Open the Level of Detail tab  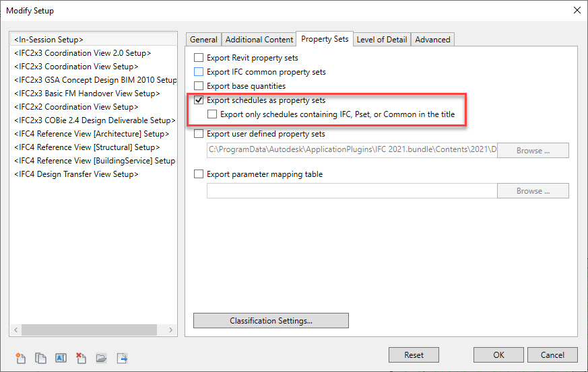point(381,40)
